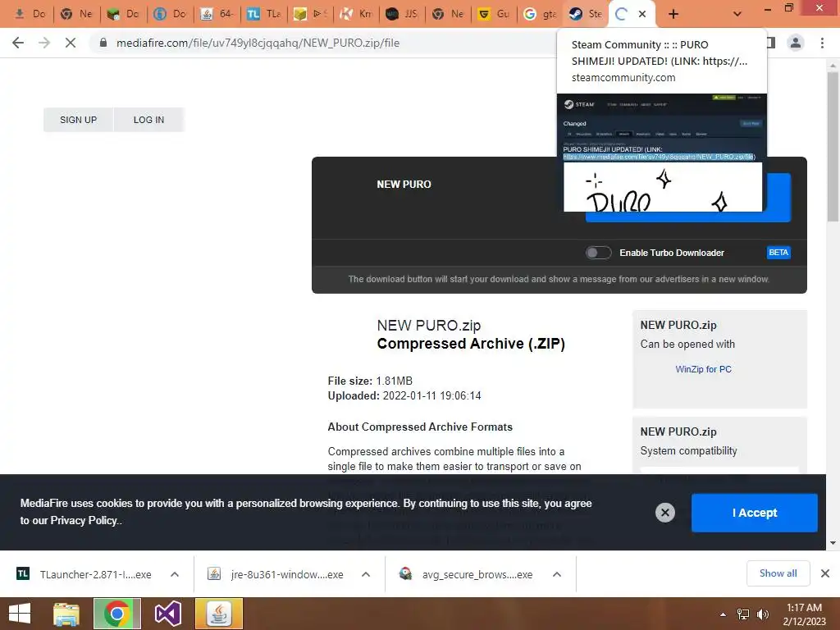This screenshot has width=840, height=630.
Task: Expand options for TLauncher download
Action: click(175, 574)
